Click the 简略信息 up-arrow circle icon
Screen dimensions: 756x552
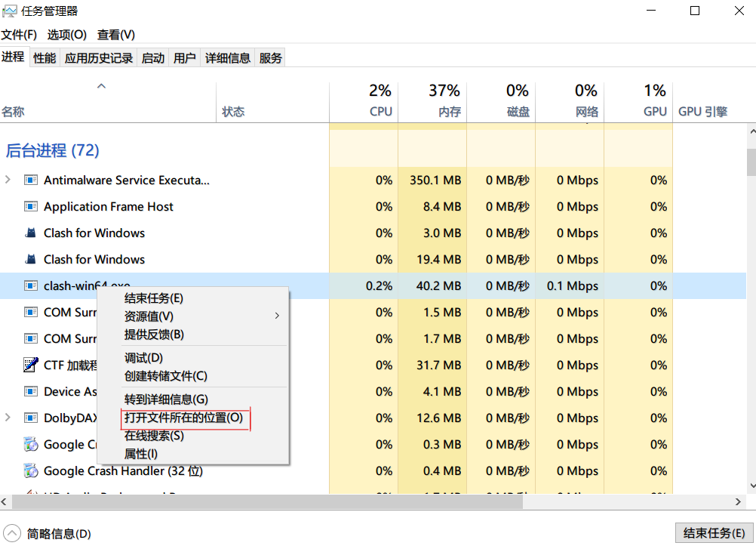point(12,534)
